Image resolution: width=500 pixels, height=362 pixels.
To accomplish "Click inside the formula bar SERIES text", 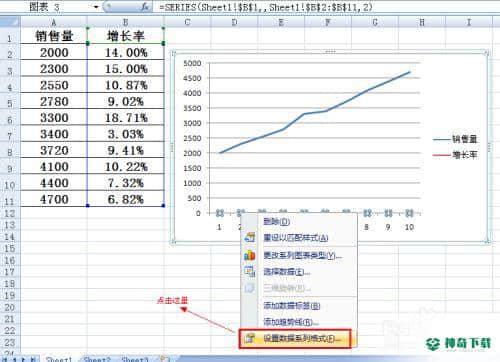I will 266,7.
